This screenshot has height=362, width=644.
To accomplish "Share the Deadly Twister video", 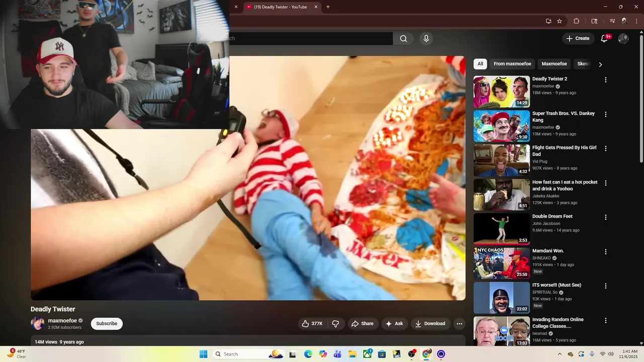I will (362, 324).
